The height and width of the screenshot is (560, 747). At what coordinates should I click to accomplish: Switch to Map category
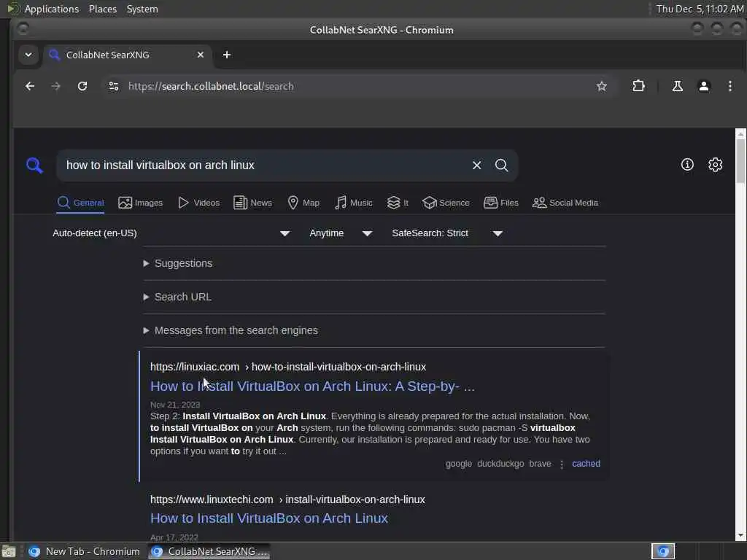pos(304,203)
